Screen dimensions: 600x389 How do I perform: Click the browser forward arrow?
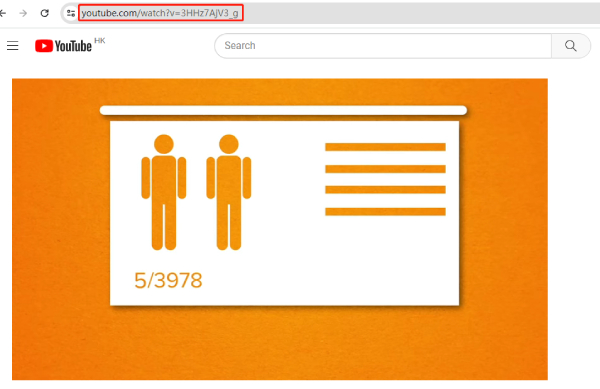click(23, 13)
